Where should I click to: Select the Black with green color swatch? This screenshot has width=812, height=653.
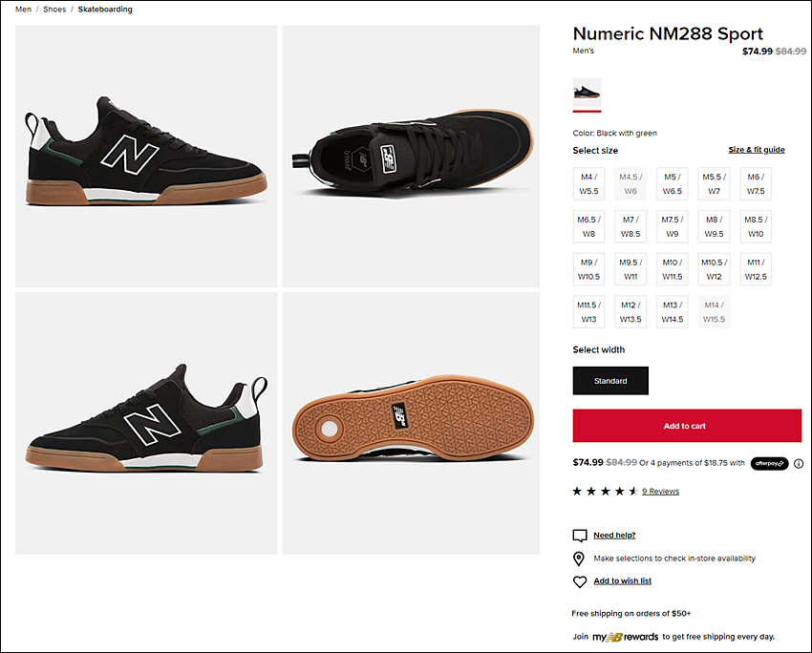click(x=587, y=93)
